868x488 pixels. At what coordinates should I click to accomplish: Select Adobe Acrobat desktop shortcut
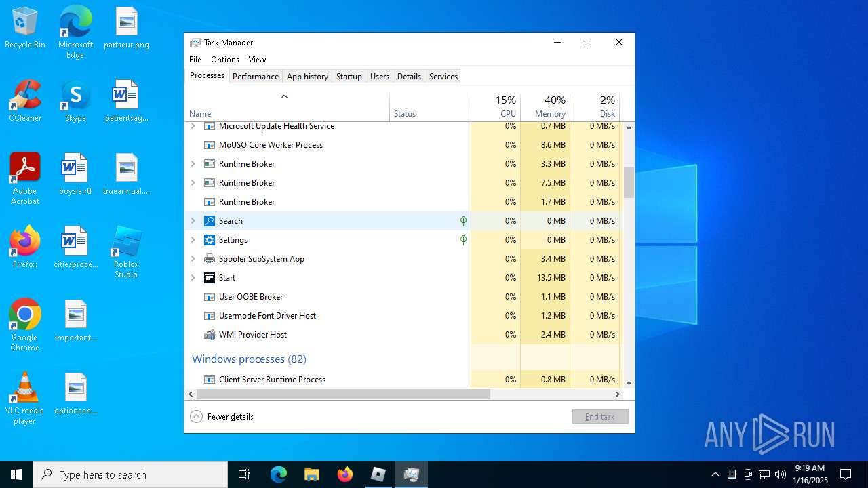25,179
